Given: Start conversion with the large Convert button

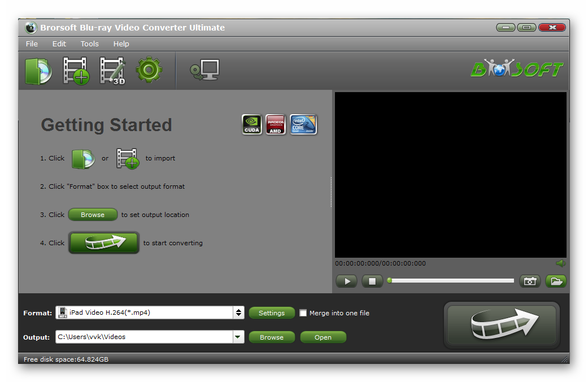Looking at the screenshot, I should pos(502,324).
